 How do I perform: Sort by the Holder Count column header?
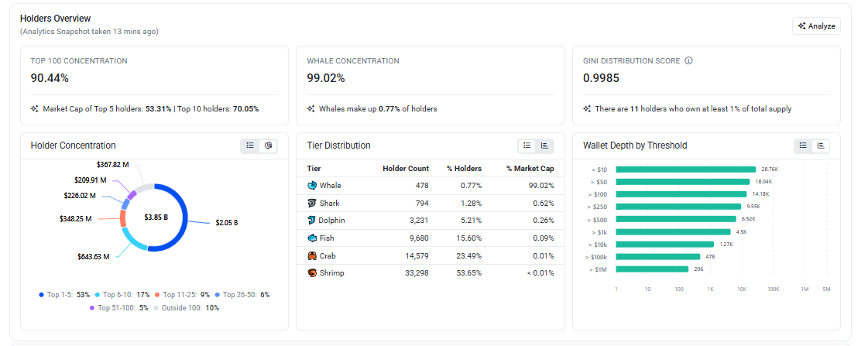(406, 168)
